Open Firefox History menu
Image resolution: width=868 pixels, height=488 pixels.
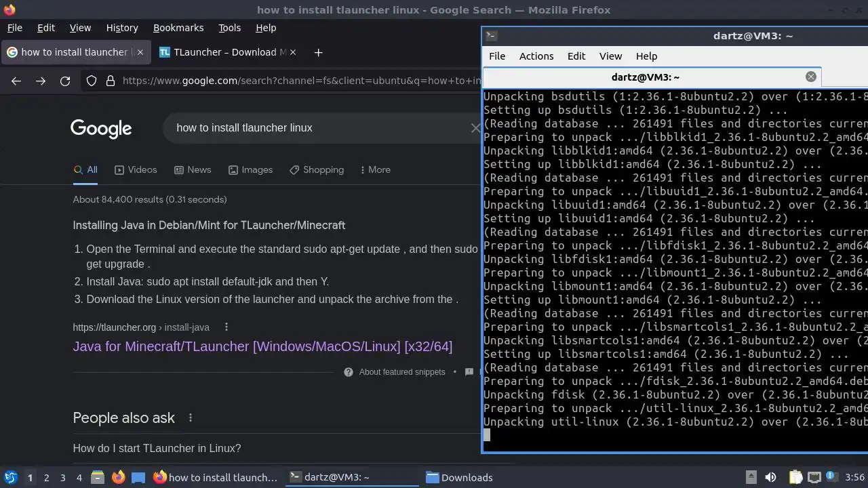pyautogui.click(x=122, y=28)
